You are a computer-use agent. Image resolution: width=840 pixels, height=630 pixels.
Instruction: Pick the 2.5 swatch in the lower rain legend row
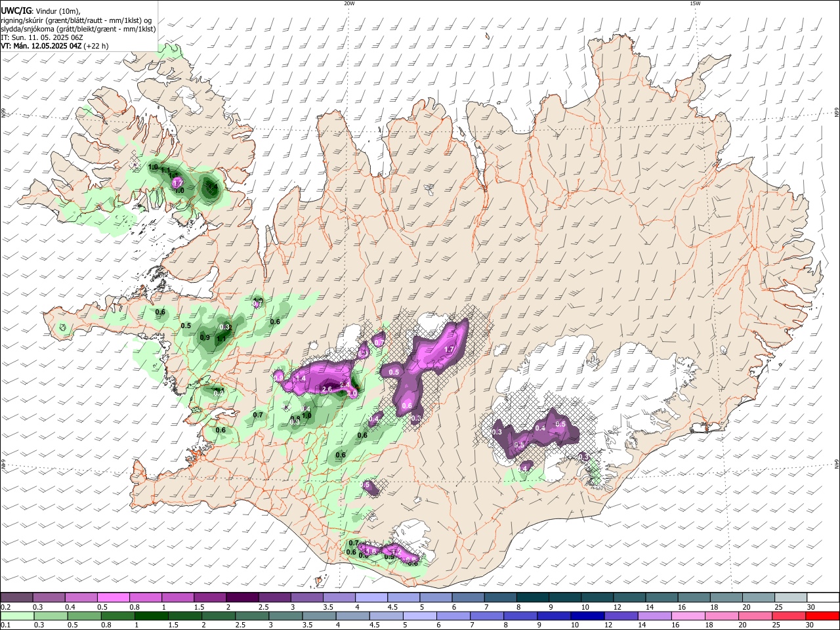(251, 616)
